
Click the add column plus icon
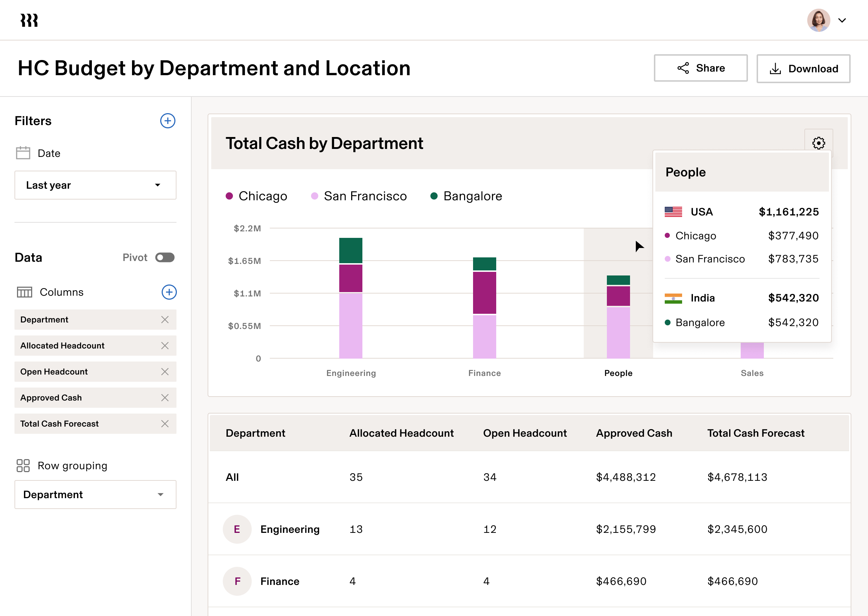[169, 292]
